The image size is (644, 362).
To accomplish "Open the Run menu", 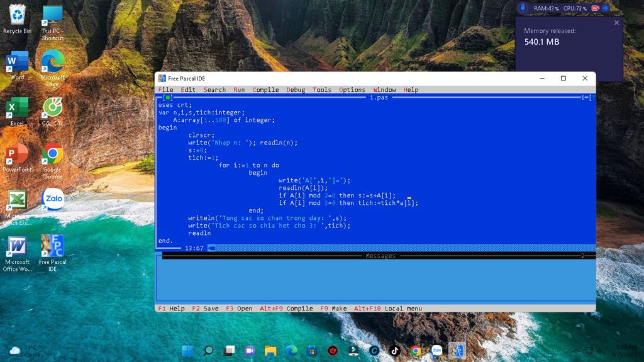I will pyautogui.click(x=239, y=90).
